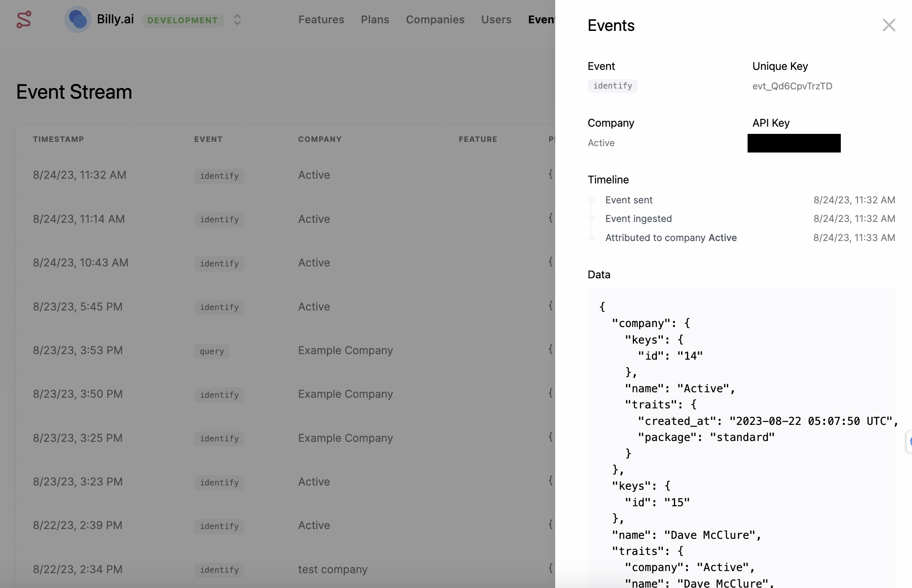Select the identify event tag in panel
Viewport: 912px width, 588px height.
[612, 86]
